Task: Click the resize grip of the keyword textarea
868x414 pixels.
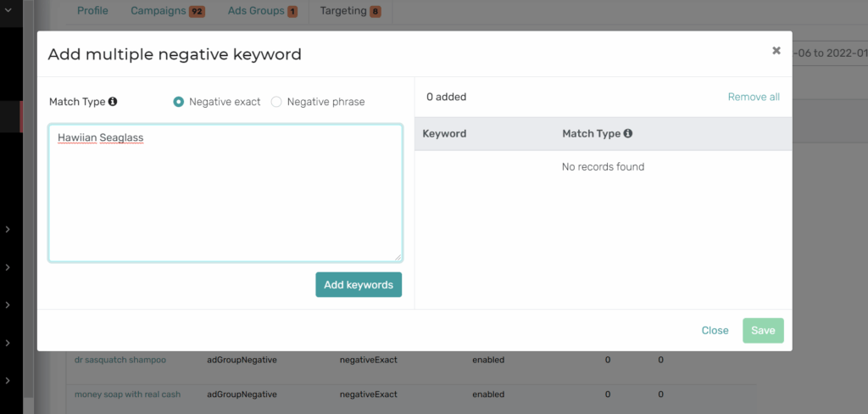Action: (x=398, y=256)
